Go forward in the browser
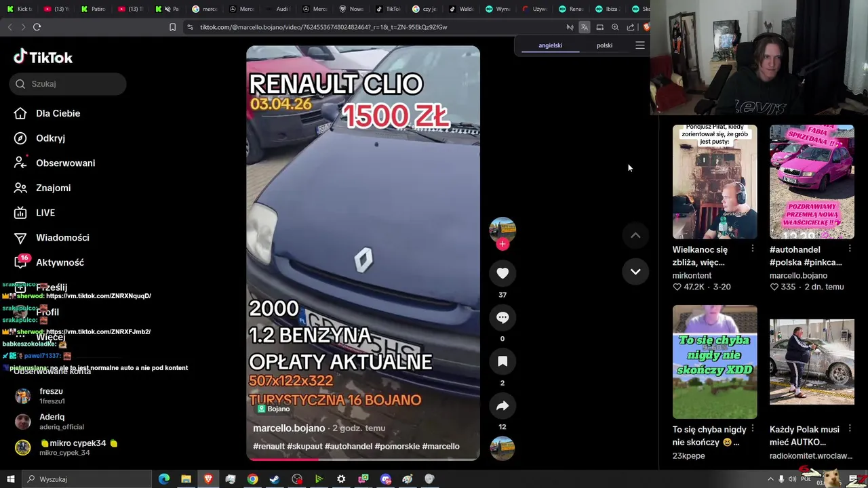 (23, 27)
